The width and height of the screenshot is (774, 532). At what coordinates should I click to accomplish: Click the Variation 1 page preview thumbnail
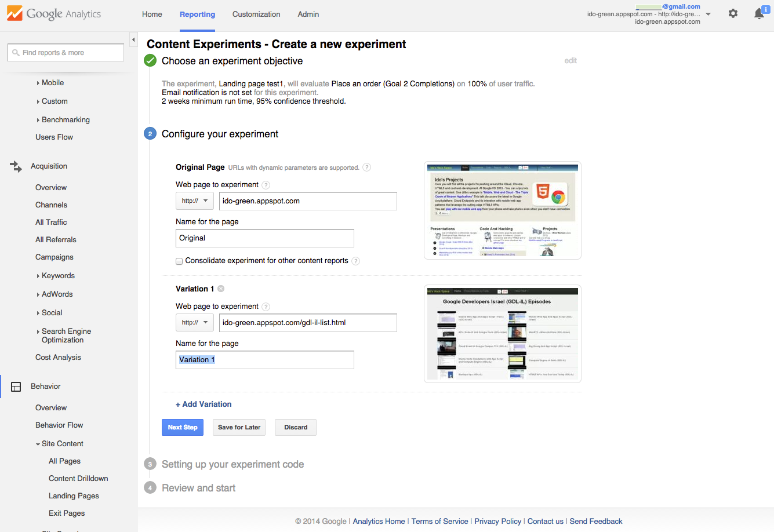pyautogui.click(x=502, y=334)
